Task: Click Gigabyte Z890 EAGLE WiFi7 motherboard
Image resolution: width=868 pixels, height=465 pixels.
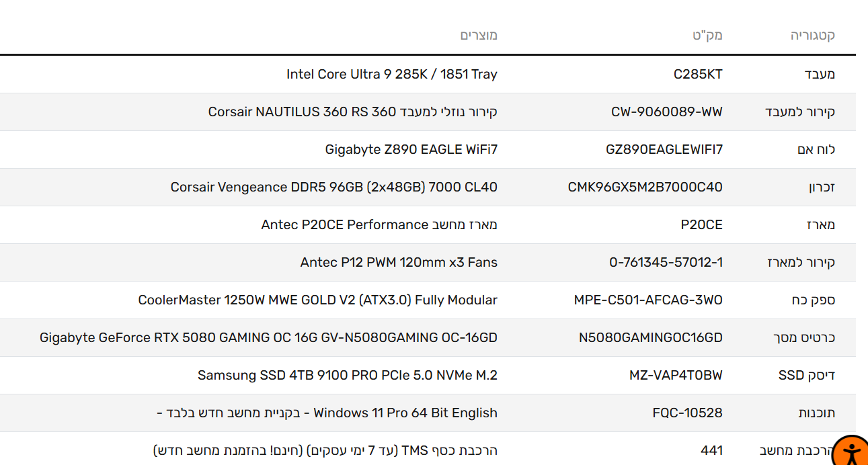Action: tap(411, 149)
